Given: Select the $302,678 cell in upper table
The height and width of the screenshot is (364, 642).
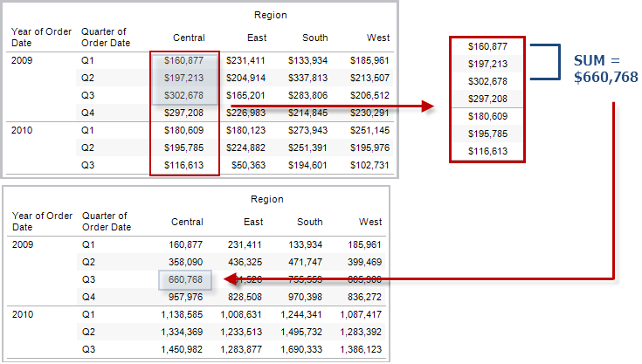Looking at the screenshot, I should tap(183, 95).
